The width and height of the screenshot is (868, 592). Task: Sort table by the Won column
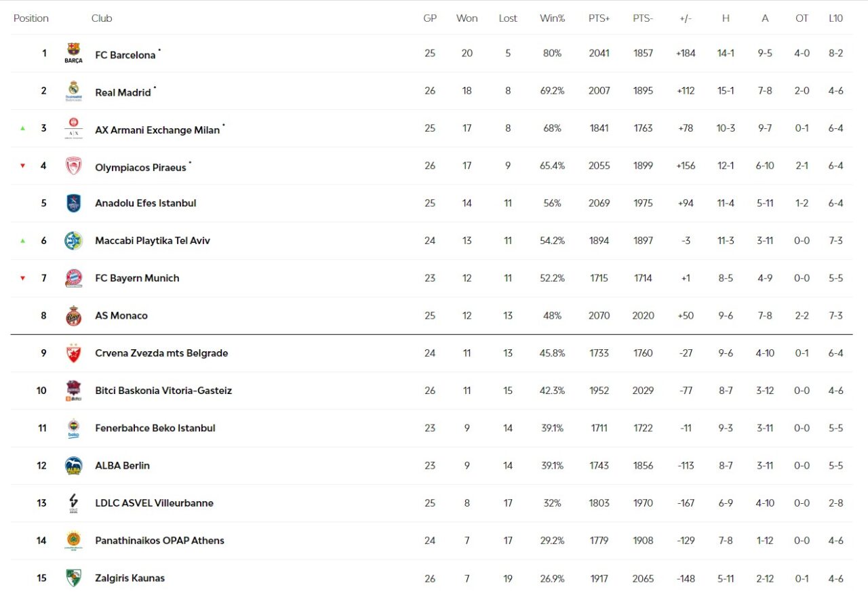pyautogui.click(x=467, y=18)
